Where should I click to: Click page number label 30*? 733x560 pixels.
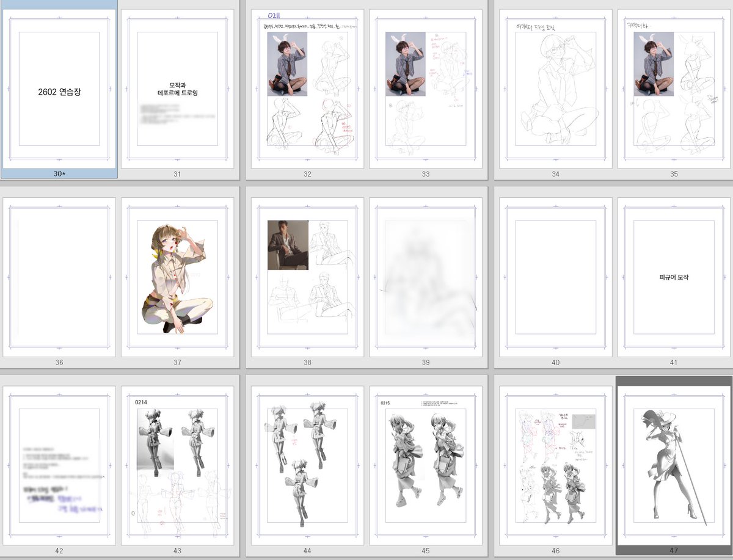(x=59, y=174)
